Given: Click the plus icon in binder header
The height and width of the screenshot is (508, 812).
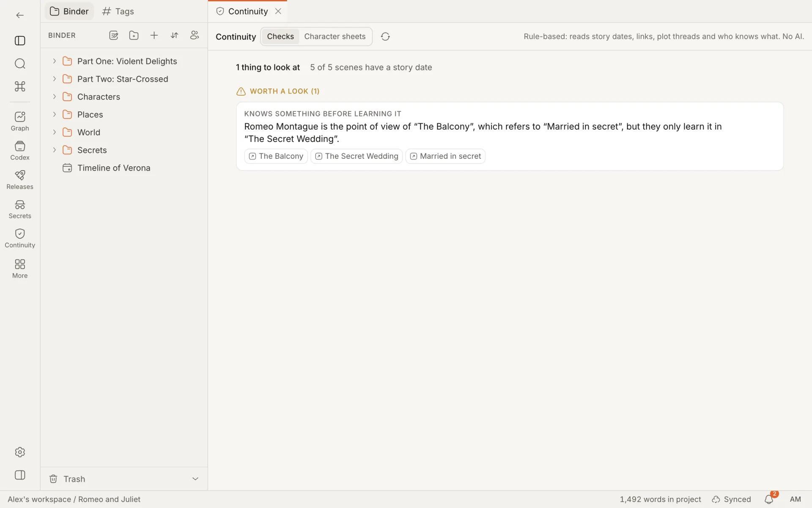Looking at the screenshot, I should tap(154, 36).
